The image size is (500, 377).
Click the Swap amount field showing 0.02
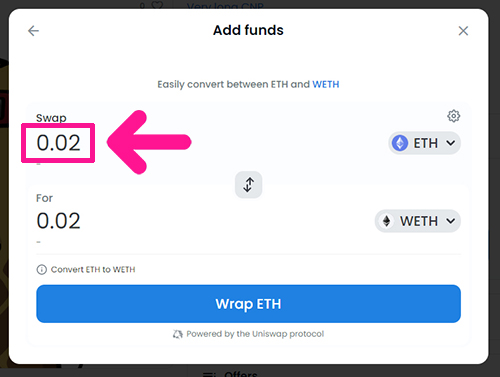(58, 143)
